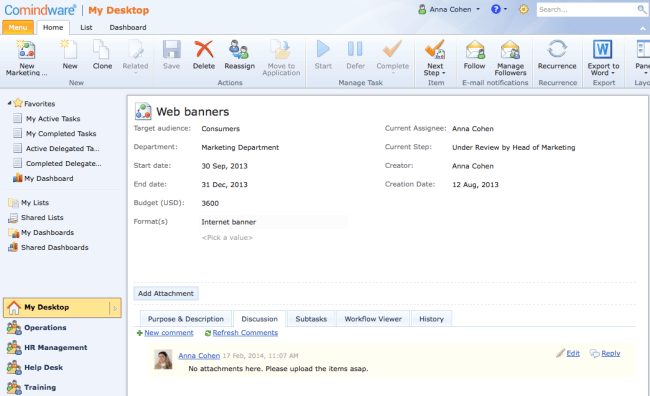Start the task with play icon
Screen dimensions: 650x396
(323, 50)
